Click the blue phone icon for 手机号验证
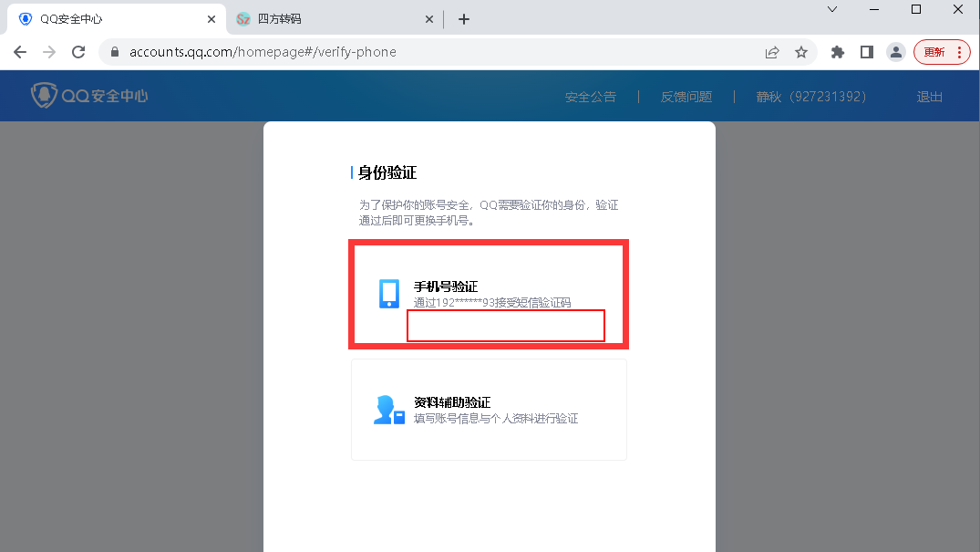This screenshot has width=980, height=552. tap(389, 294)
